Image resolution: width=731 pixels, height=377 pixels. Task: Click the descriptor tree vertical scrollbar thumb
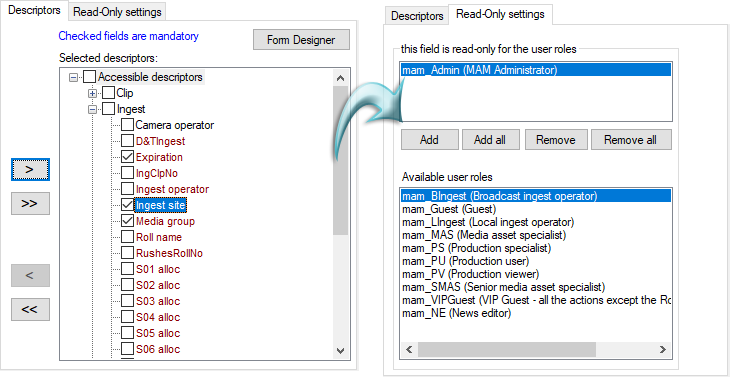[341, 160]
